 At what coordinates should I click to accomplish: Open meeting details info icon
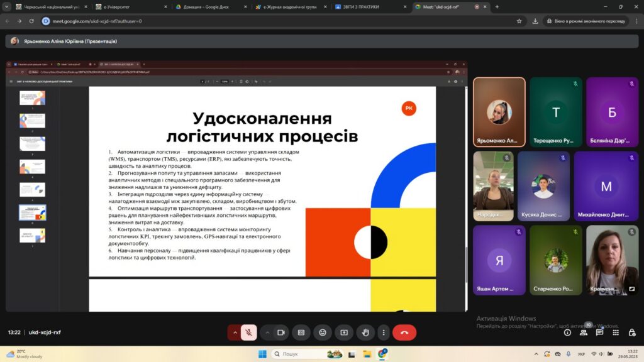(567, 332)
